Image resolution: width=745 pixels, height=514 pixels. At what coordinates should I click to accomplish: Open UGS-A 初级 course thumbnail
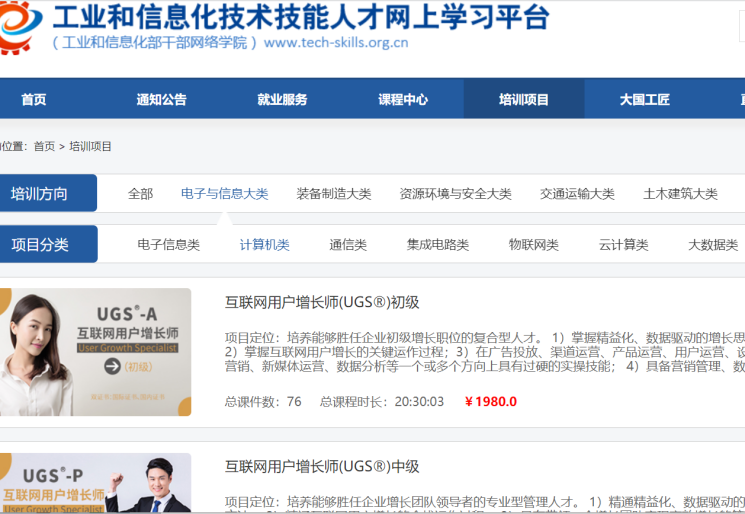(96, 352)
